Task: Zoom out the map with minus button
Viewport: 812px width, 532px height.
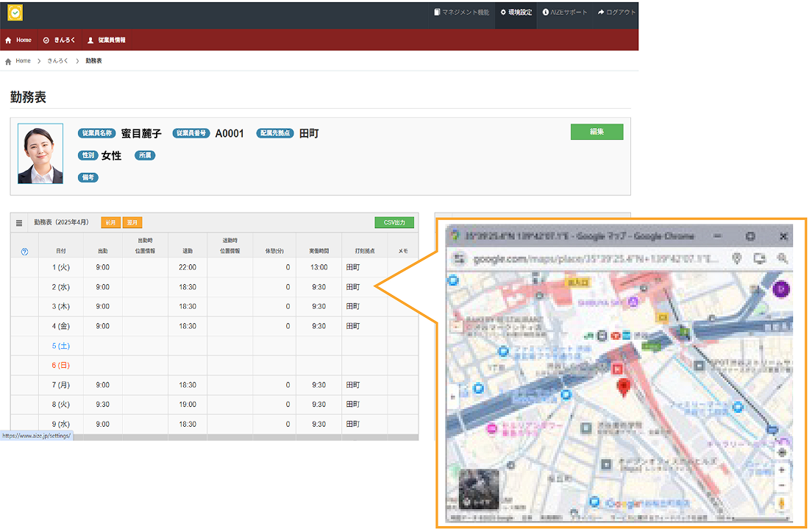Action: click(x=781, y=486)
